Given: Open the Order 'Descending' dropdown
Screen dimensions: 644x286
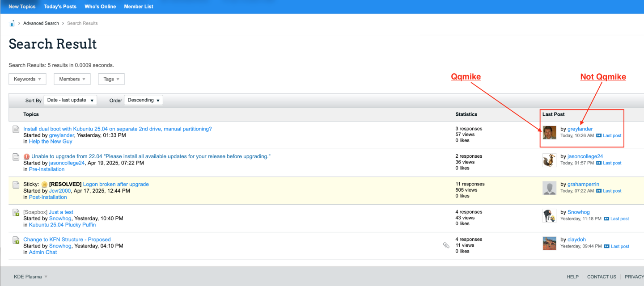Looking at the screenshot, I should [x=144, y=100].
